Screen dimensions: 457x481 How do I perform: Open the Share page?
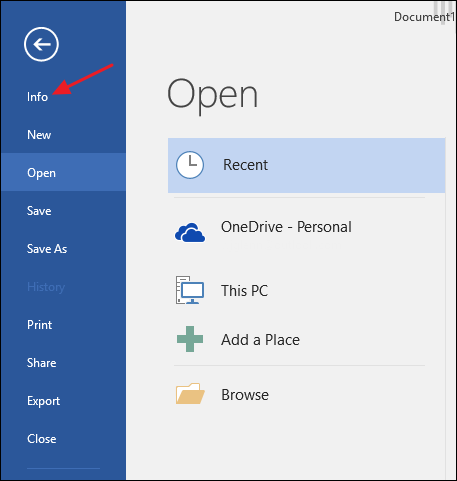[41, 363]
